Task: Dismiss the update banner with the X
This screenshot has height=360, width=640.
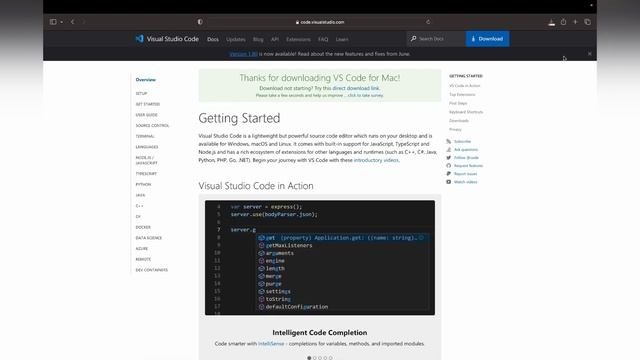Action: [x=589, y=53]
